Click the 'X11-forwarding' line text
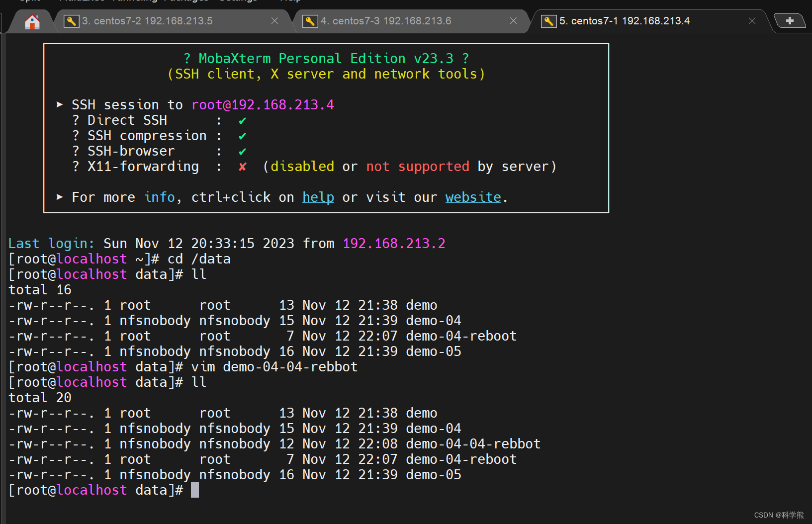This screenshot has height=524, width=812. point(143,167)
